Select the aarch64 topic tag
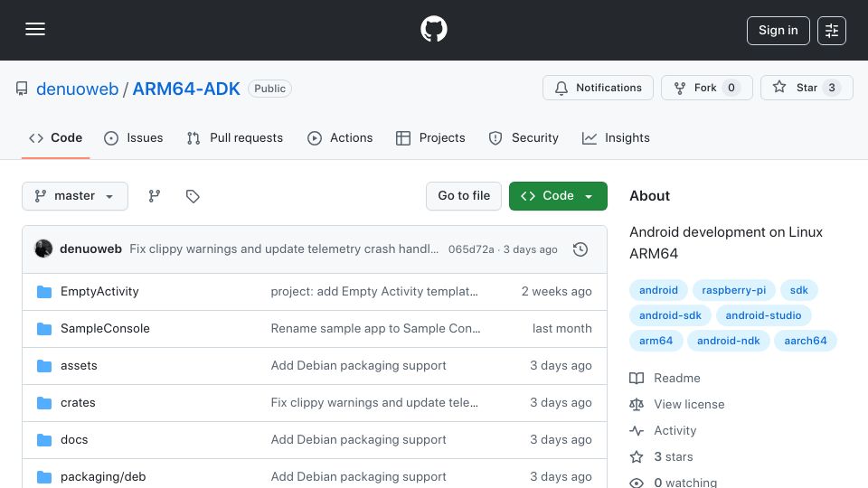Image resolution: width=868 pixels, height=488 pixels. [806, 342]
